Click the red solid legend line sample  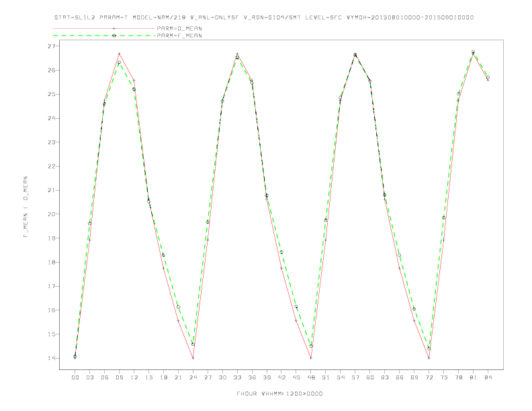[x=104, y=28]
